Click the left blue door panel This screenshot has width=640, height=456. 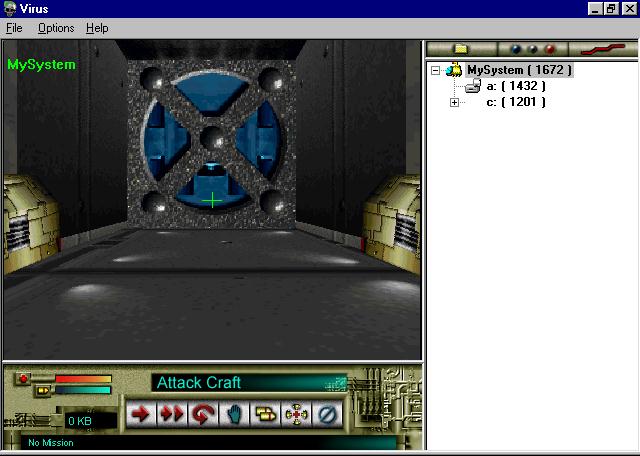pos(165,140)
